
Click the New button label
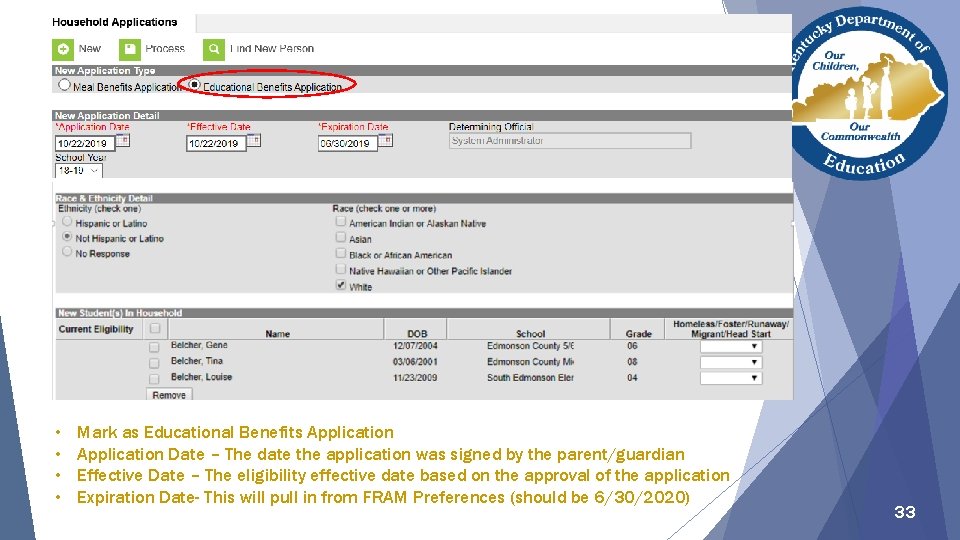(x=89, y=48)
